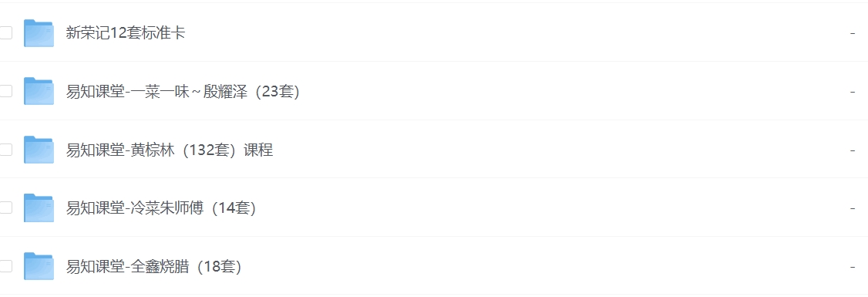
Task: Click the size dash in 殷耀泽 (23套) row
Action: pos(853,92)
